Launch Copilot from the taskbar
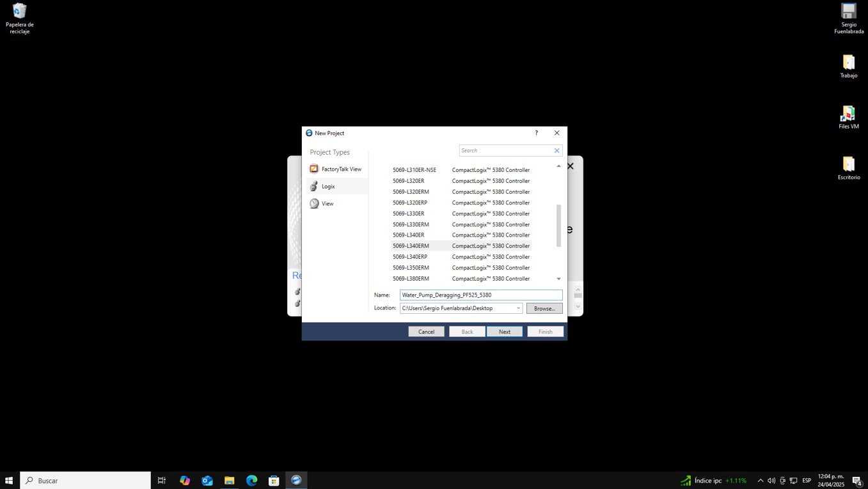Image resolution: width=868 pixels, height=489 pixels. pos(185,480)
